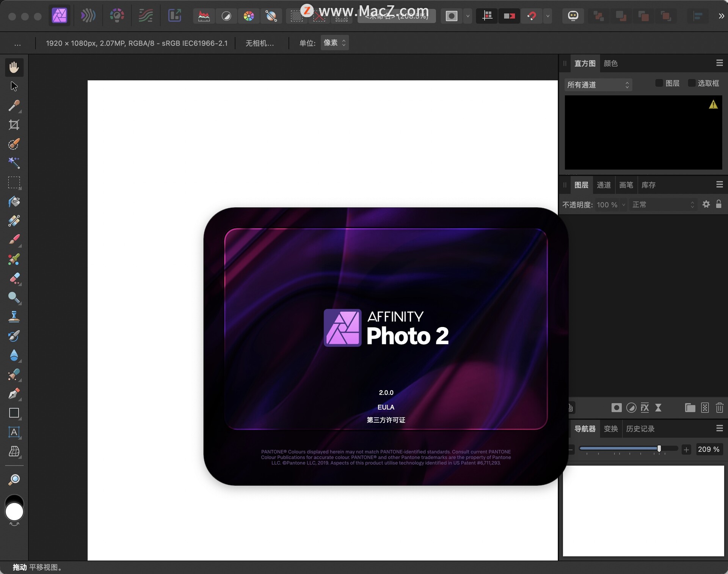728x574 pixels.
Task: Switch to the 变换 tab
Action: pyautogui.click(x=610, y=429)
